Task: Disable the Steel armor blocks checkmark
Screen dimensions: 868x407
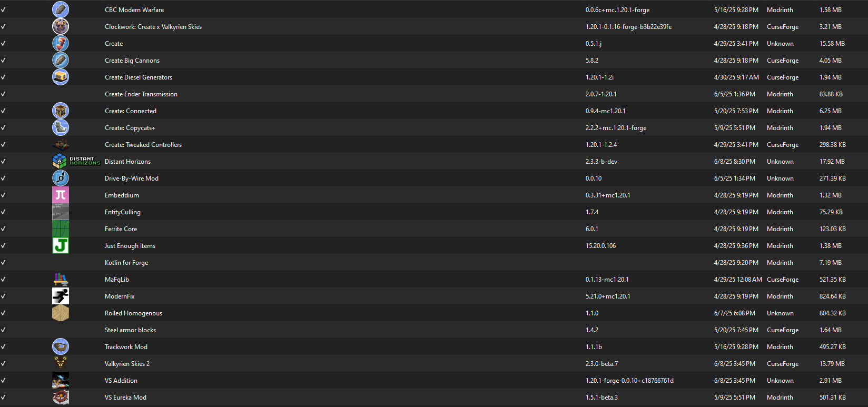Action: [3, 330]
